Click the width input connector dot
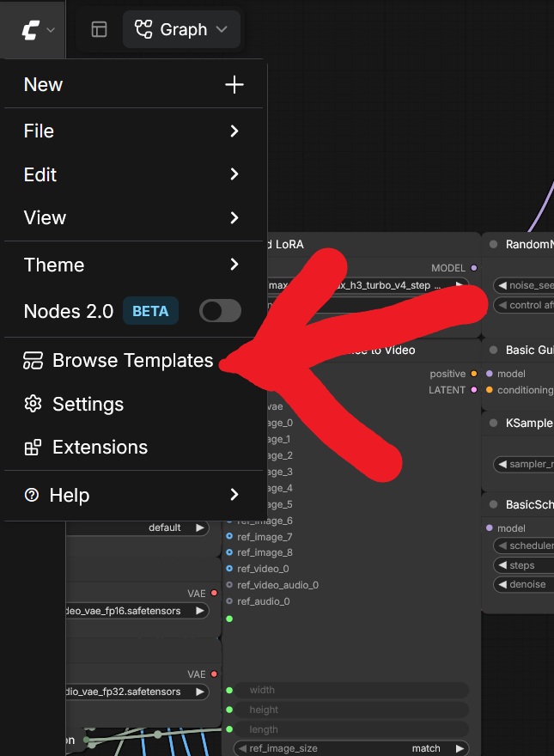This screenshot has height=756, width=554. click(229, 691)
